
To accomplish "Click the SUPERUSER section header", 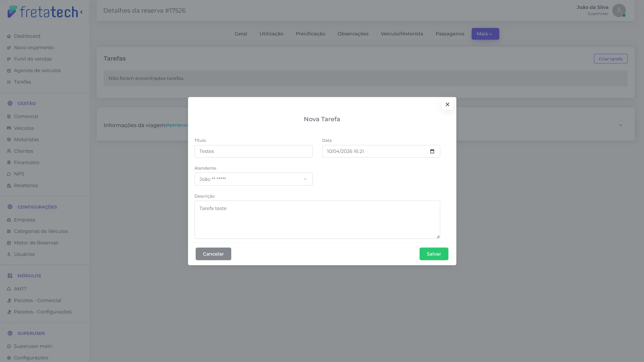I will point(31,333).
